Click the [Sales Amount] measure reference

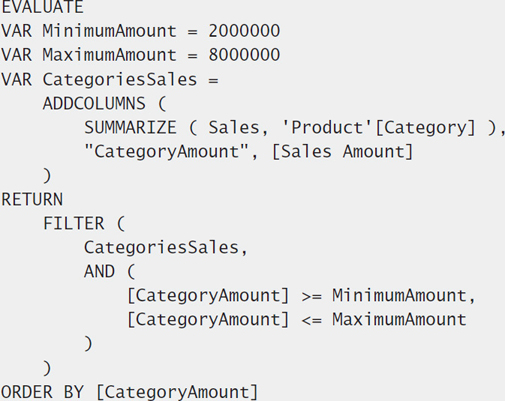click(343, 152)
